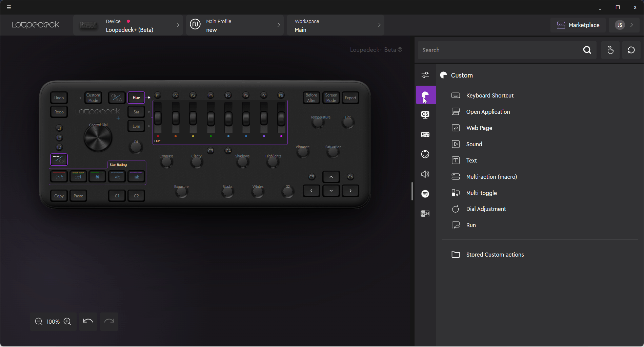This screenshot has height=347, width=644.
Task: Click the P1 hue slider
Action: click(x=158, y=118)
